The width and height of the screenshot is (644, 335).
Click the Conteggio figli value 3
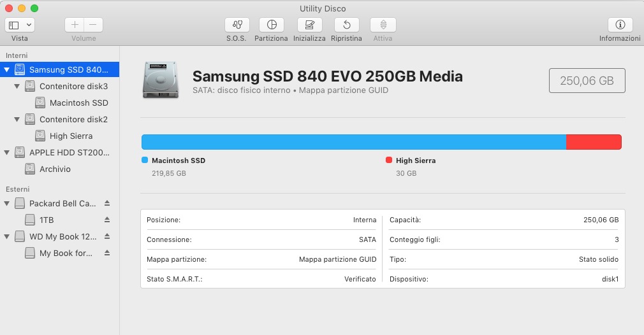click(x=617, y=239)
